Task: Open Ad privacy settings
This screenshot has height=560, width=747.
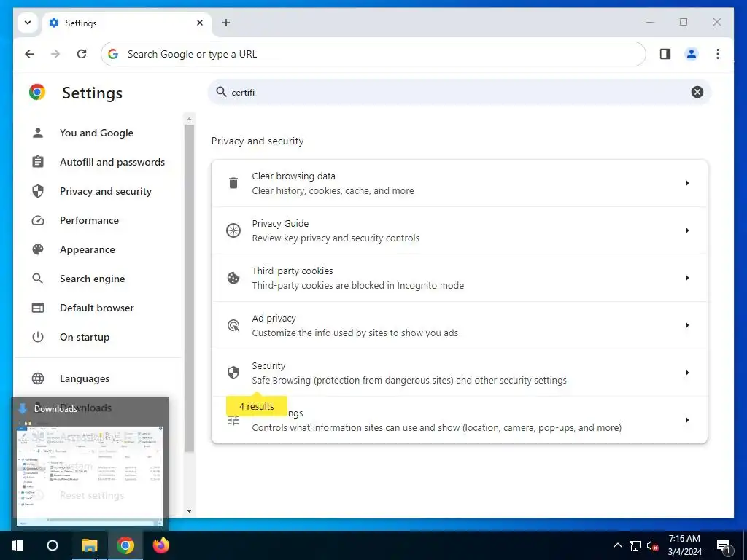Action: 460,325
